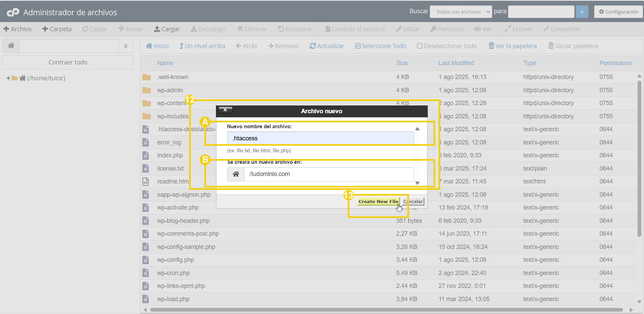Go to Inicio in navigation bar
Screen dimensions: 644x314
tap(157, 46)
